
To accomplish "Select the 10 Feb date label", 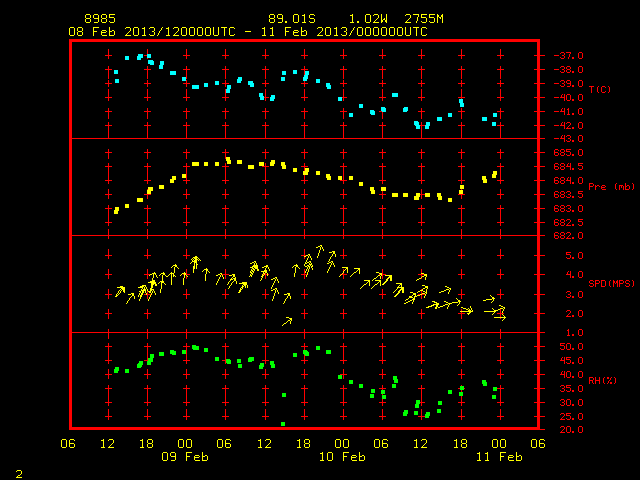I will [342, 457].
